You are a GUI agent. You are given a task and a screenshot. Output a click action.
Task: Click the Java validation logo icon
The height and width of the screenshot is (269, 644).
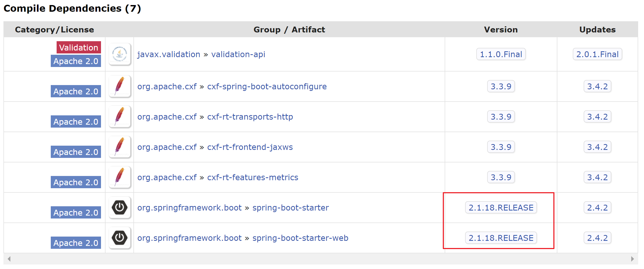pyautogui.click(x=120, y=54)
